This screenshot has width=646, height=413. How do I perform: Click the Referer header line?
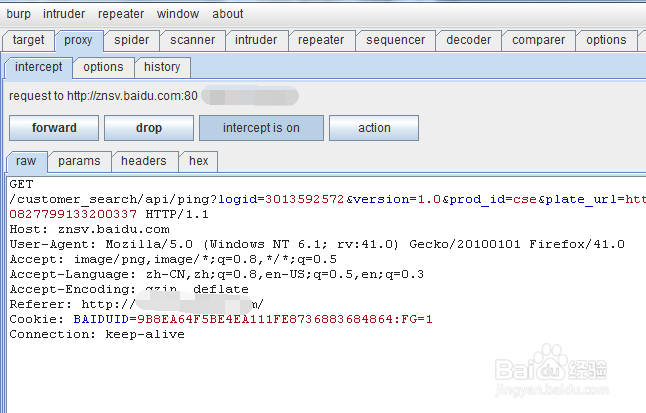(136, 304)
